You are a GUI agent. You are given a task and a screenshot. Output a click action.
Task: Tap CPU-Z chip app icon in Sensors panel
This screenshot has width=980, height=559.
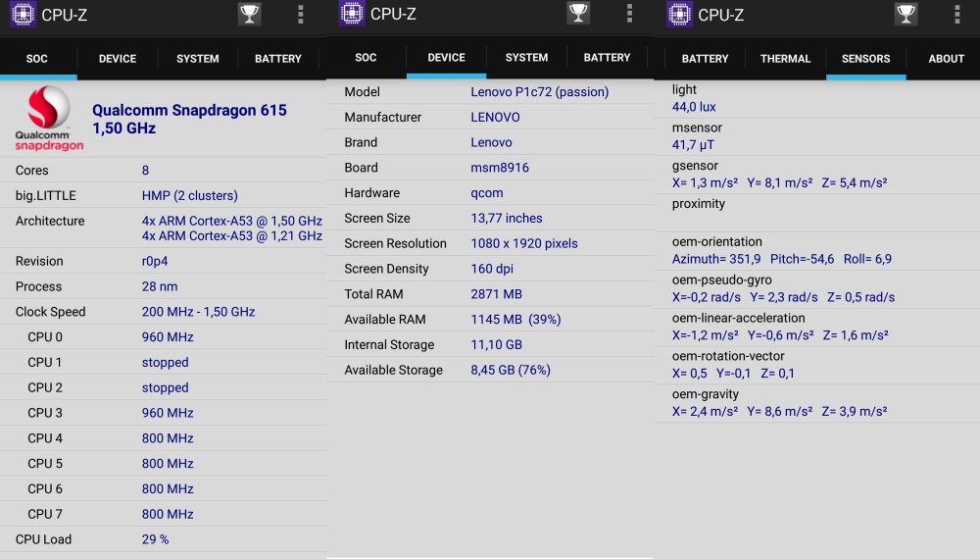(x=679, y=15)
